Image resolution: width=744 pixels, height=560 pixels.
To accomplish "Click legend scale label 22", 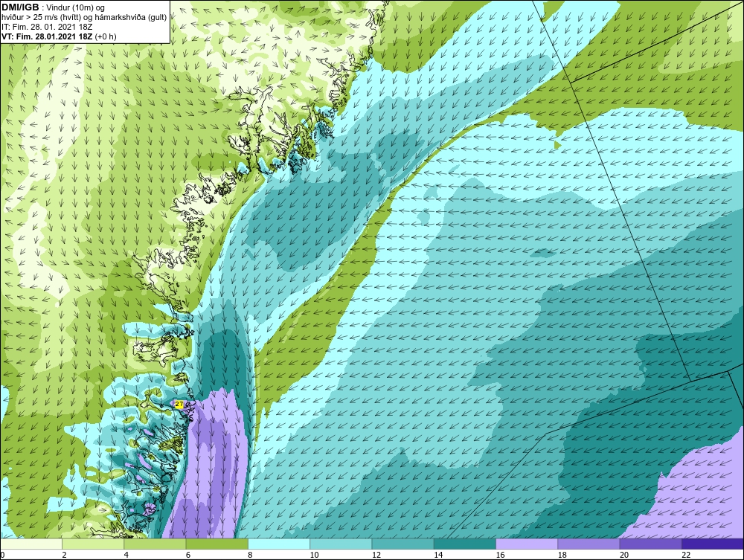I will [x=685, y=555].
